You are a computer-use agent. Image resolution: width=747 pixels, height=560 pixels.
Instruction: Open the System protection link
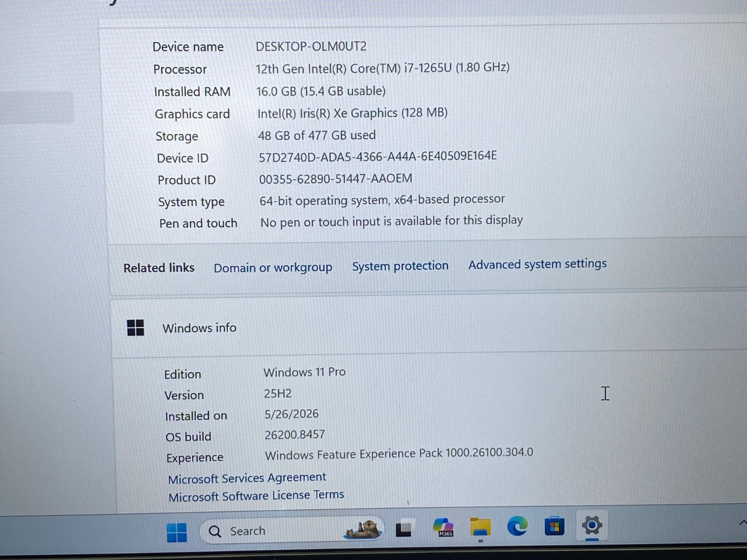coord(400,266)
